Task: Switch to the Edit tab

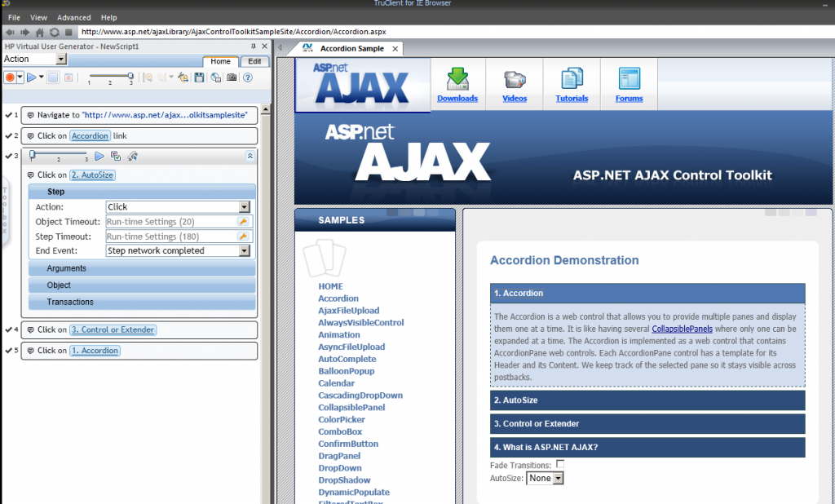Action: point(254,61)
